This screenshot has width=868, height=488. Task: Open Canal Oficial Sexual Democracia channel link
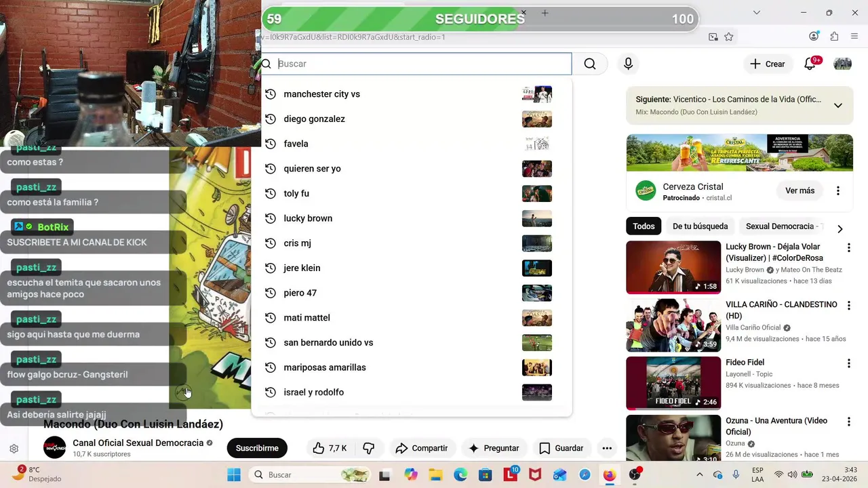pos(138,443)
